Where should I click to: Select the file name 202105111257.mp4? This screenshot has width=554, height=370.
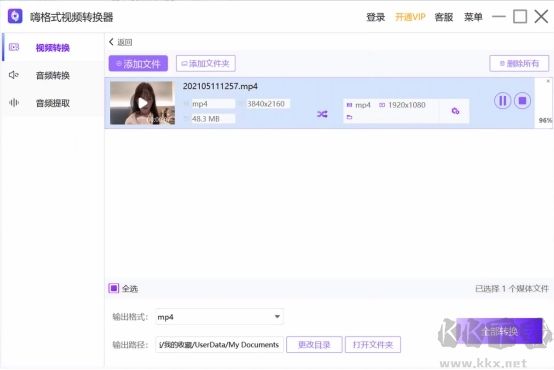[x=220, y=87]
